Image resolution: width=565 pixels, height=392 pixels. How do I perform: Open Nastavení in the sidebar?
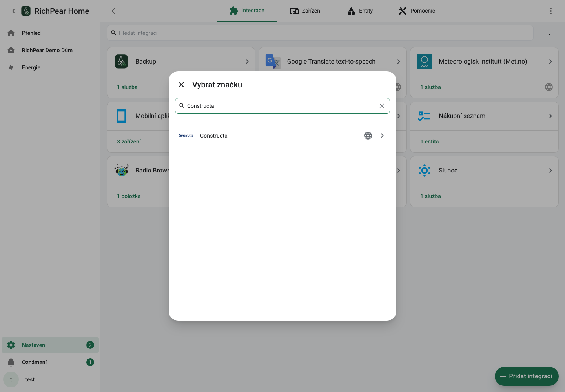(50, 345)
